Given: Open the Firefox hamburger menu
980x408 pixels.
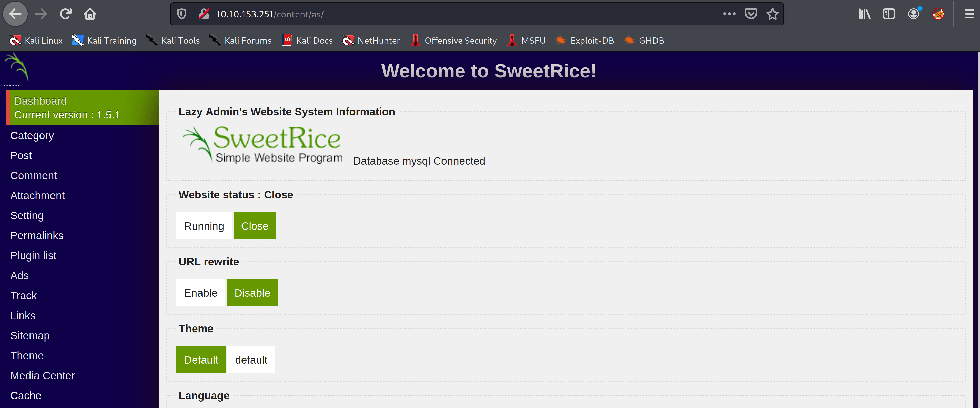Looking at the screenshot, I should click(x=969, y=14).
